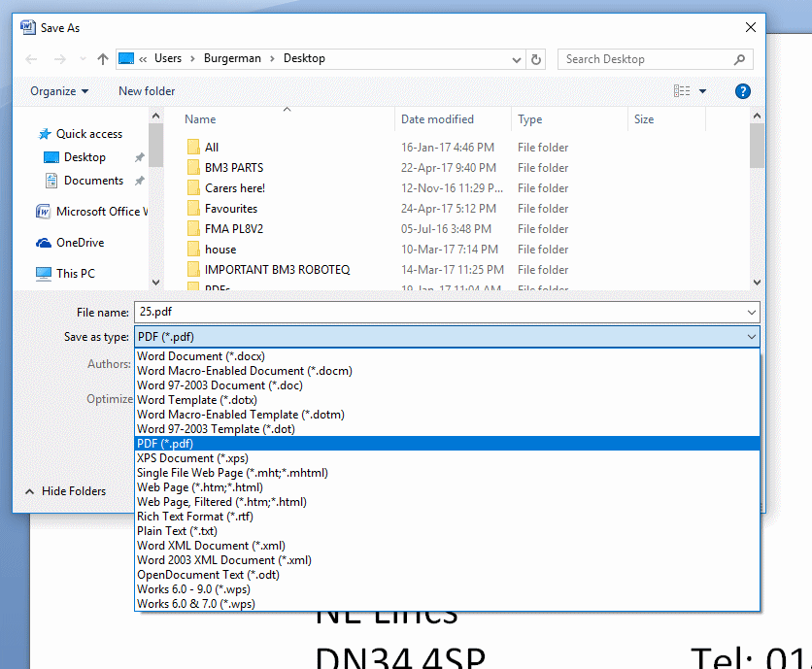Click the file list vertical scrollbar
The height and width of the screenshot is (669, 812).
click(x=758, y=194)
